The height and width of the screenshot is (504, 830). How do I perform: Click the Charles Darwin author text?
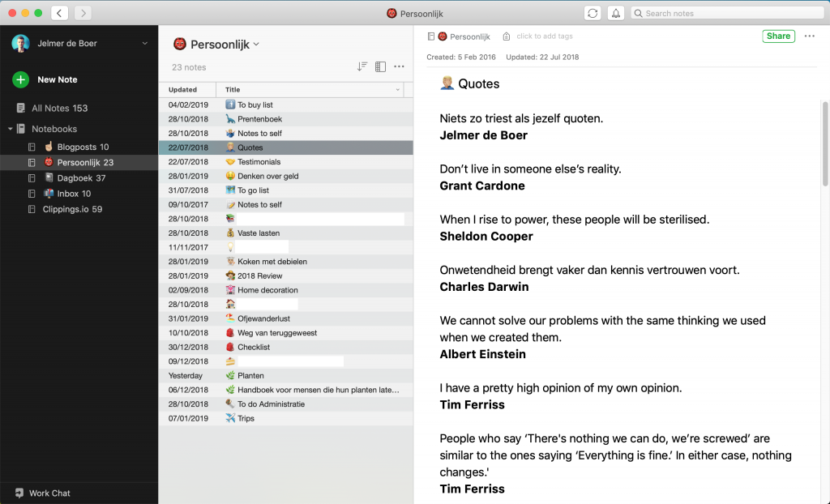pos(484,287)
